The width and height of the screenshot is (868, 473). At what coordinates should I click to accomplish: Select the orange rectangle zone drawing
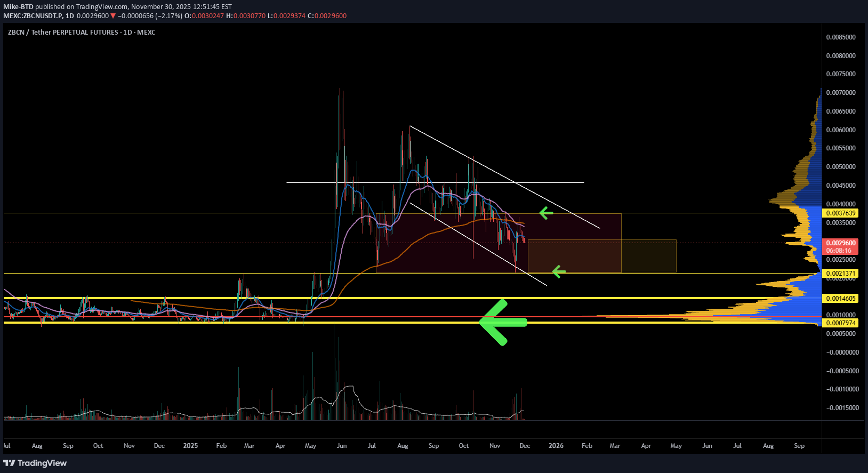coord(648,256)
